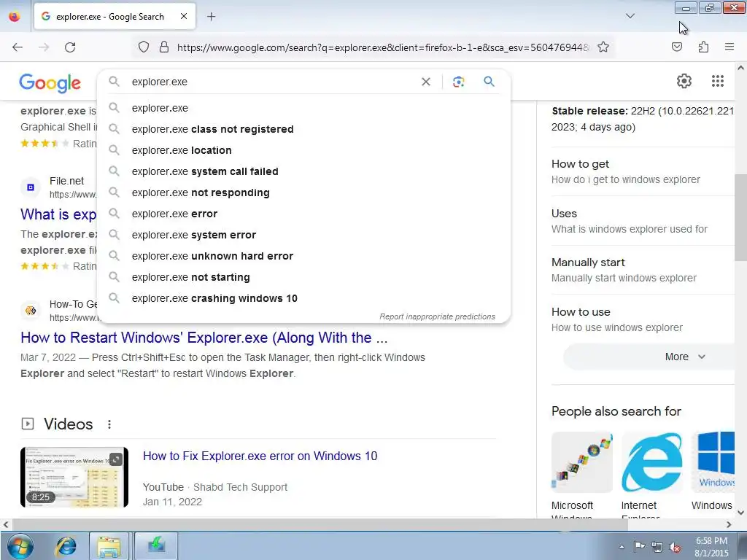Select suggestion explorer.exe not starting
The image size is (747, 560).
(303, 277)
